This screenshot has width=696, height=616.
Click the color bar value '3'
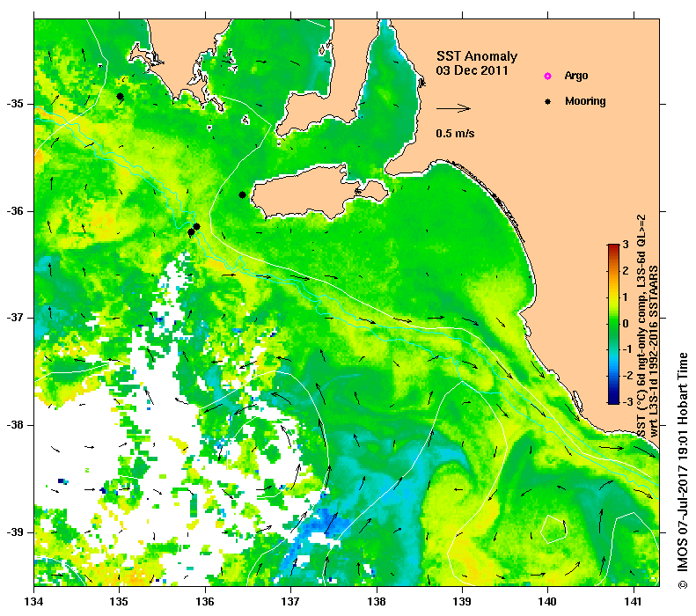[626, 245]
